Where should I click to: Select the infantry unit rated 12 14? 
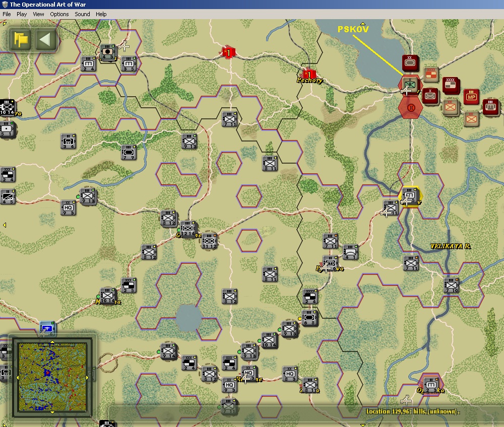pos(188,229)
